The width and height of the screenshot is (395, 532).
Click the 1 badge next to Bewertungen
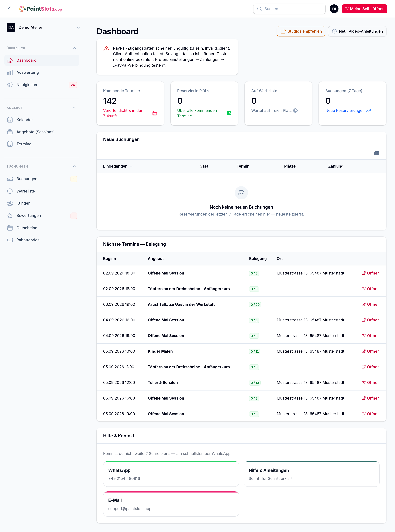click(74, 216)
